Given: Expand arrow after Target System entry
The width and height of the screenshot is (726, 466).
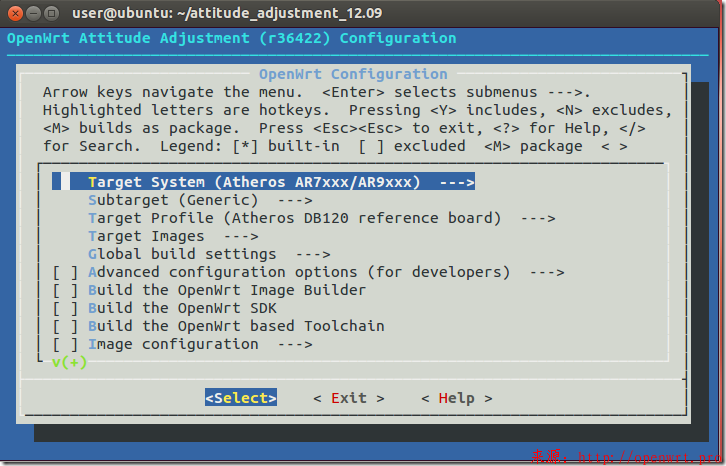Looking at the screenshot, I should click(457, 182).
